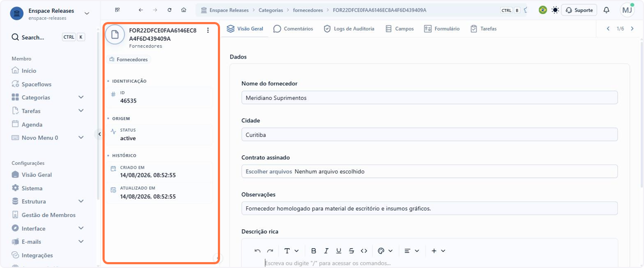Screen dimensions: 644x268
Task: Click the Nome do fornecedor input field
Action: 429,98
